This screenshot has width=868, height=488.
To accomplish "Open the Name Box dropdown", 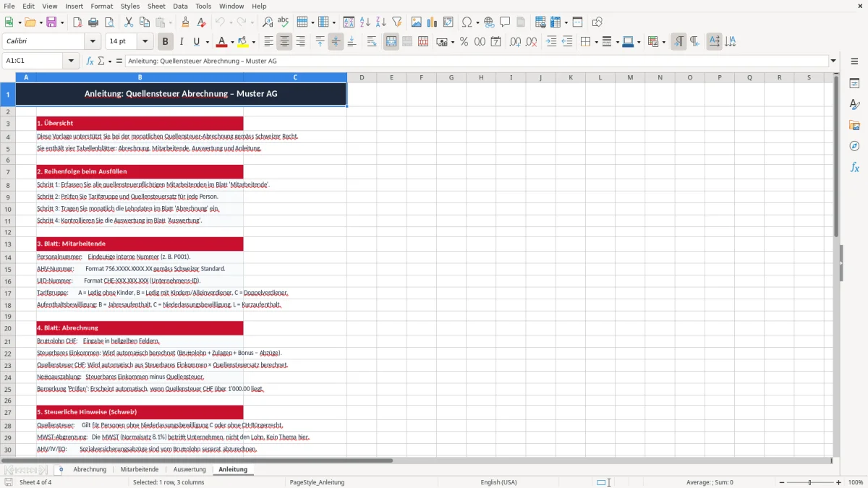I will pos(72,61).
